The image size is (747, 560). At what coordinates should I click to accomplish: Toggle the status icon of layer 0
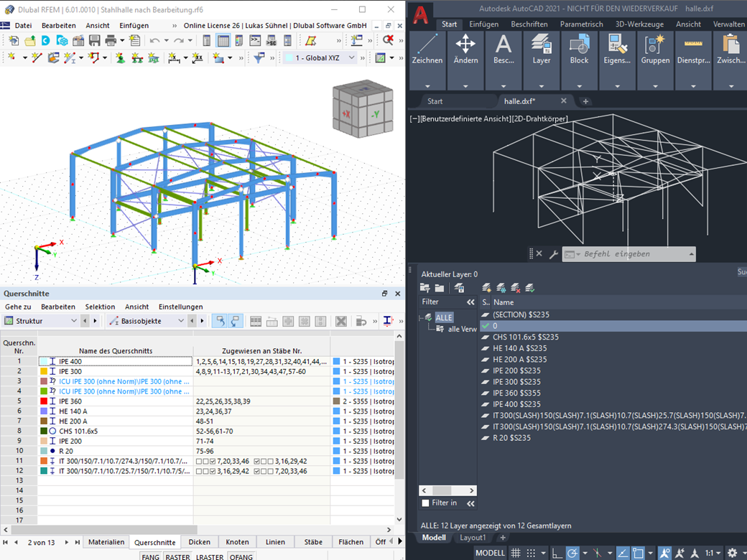click(x=486, y=325)
